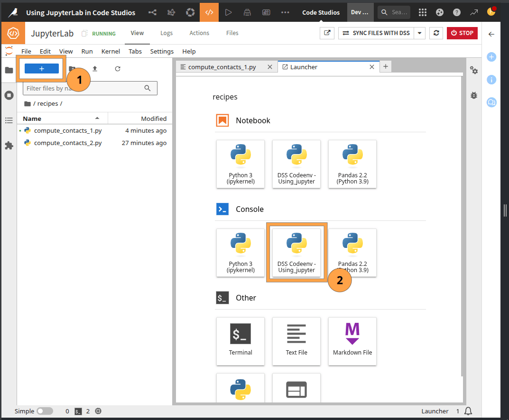This screenshot has width=509, height=420.
Task: Open the applications grid icon
Action: 422,12
